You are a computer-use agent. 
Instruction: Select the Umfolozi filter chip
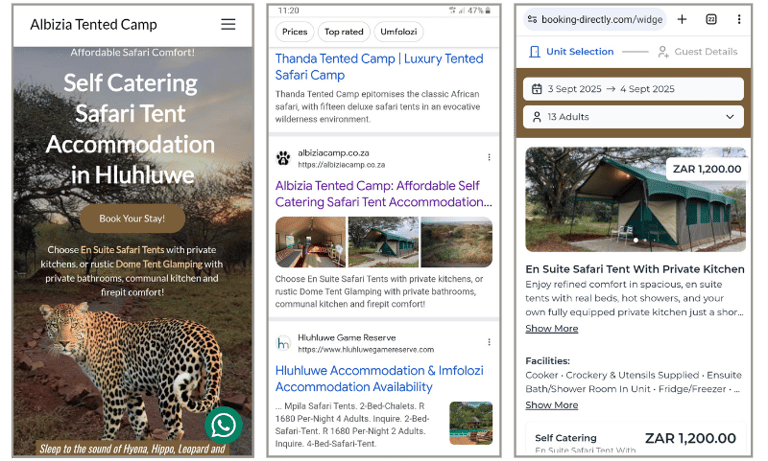pos(399,31)
